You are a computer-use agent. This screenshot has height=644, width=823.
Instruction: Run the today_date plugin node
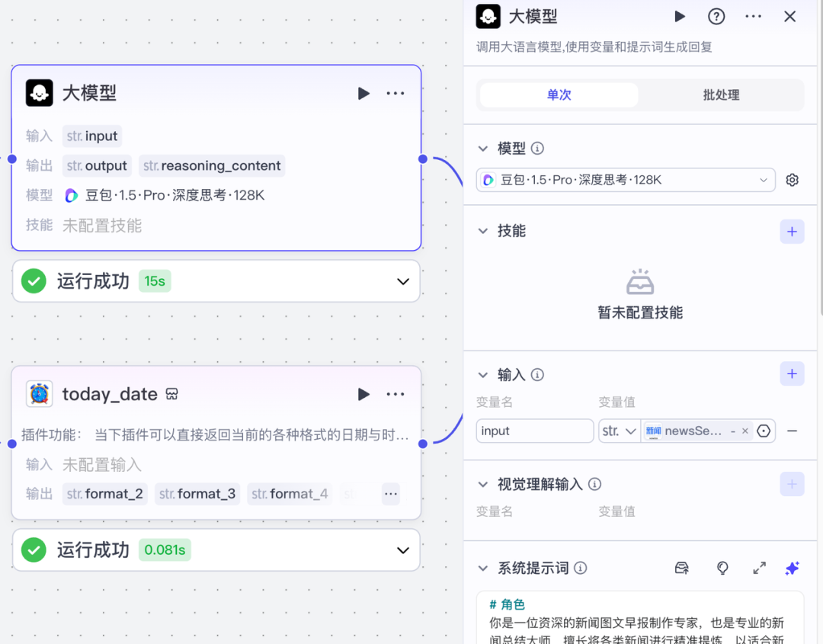[x=363, y=394]
